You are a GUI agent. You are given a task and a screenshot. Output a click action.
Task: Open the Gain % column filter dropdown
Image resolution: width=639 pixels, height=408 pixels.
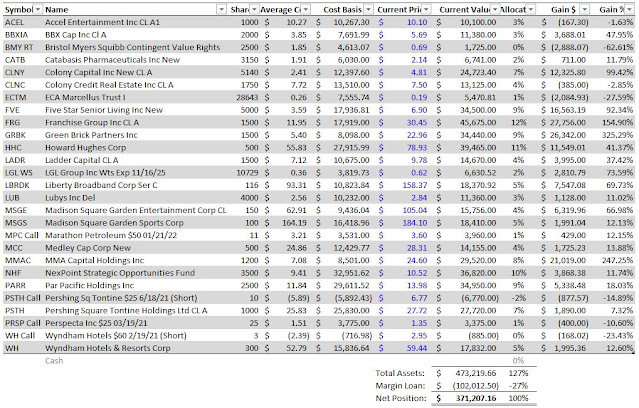(629, 9)
